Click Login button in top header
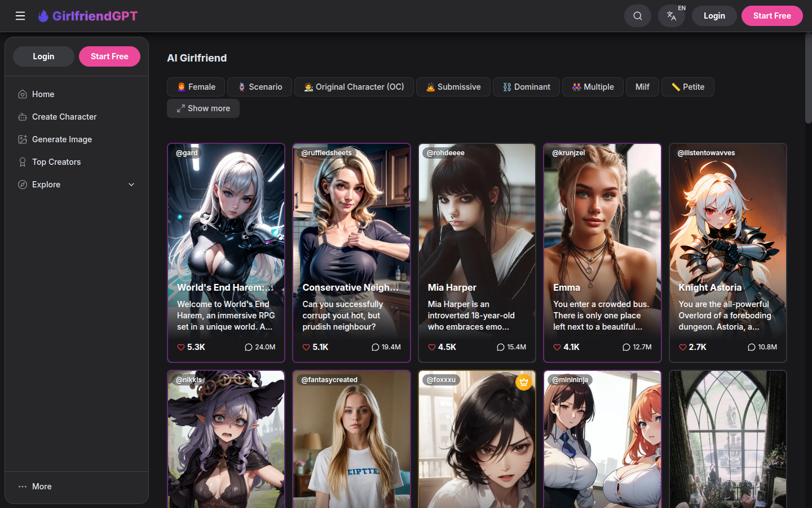This screenshot has height=508, width=812. tap(714, 16)
